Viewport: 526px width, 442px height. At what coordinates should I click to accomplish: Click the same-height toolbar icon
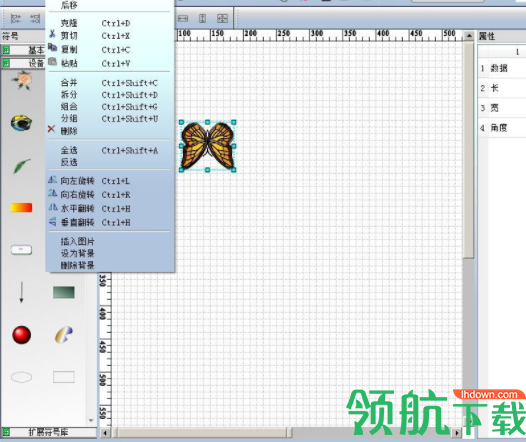[x=202, y=18]
